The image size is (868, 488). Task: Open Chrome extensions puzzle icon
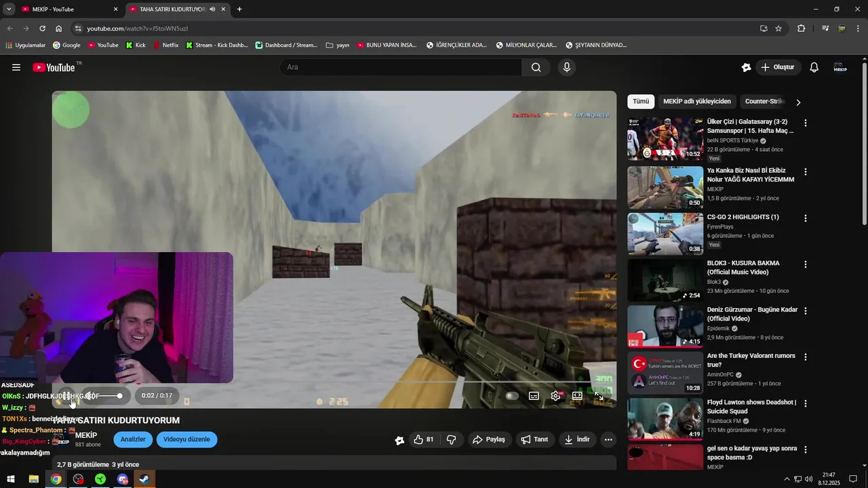(x=802, y=28)
